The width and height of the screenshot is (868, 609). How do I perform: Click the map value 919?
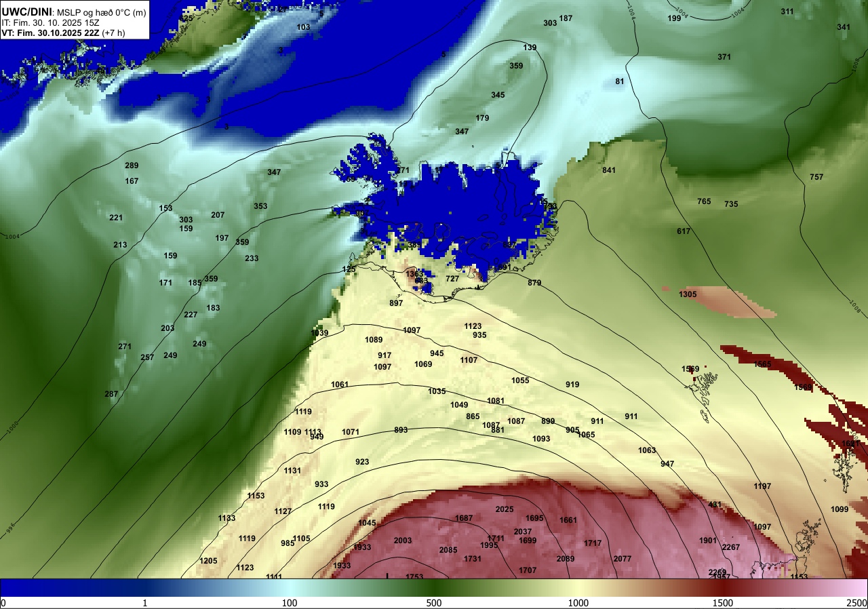pyautogui.click(x=572, y=385)
